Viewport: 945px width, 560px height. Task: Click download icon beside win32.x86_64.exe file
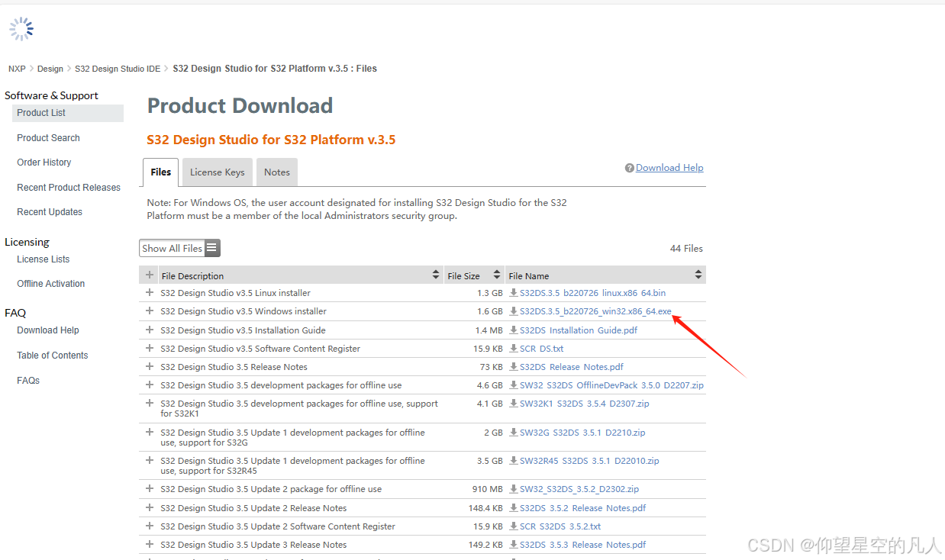pos(514,311)
